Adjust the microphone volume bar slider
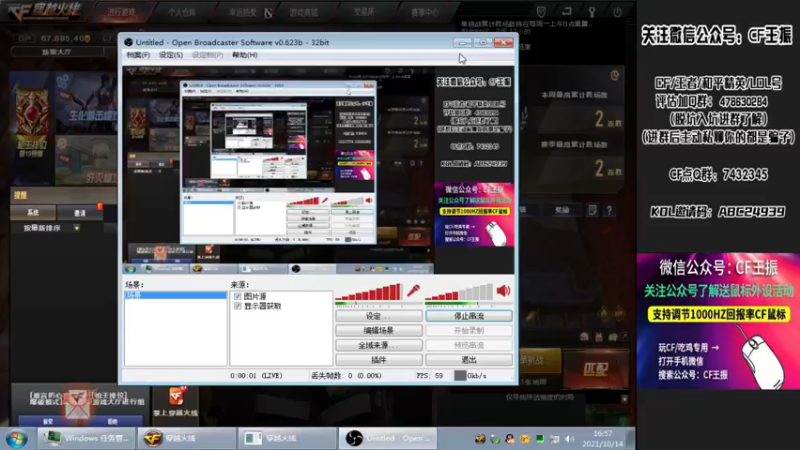The height and width of the screenshot is (450, 800). point(368,292)
